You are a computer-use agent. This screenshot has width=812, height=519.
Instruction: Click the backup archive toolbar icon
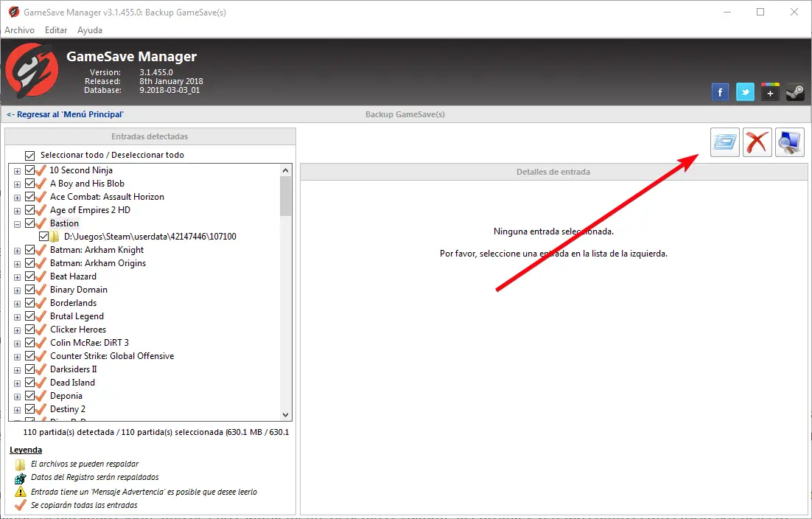coord(724,142)
